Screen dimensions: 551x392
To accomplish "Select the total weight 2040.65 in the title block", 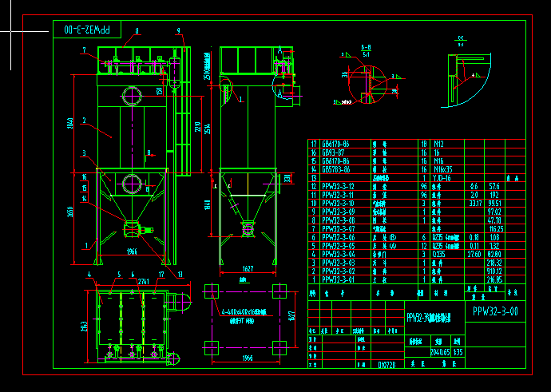I will coord(441,351).
